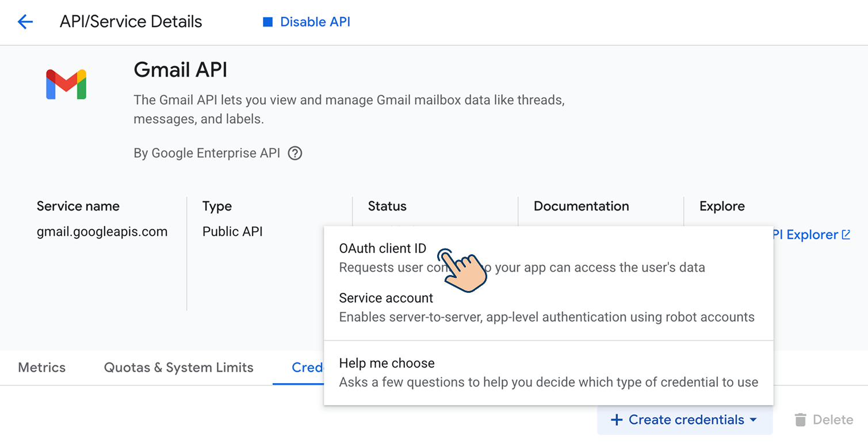
Task: Click the gmail.googleapis.com service name
Action: pos(102,232)
